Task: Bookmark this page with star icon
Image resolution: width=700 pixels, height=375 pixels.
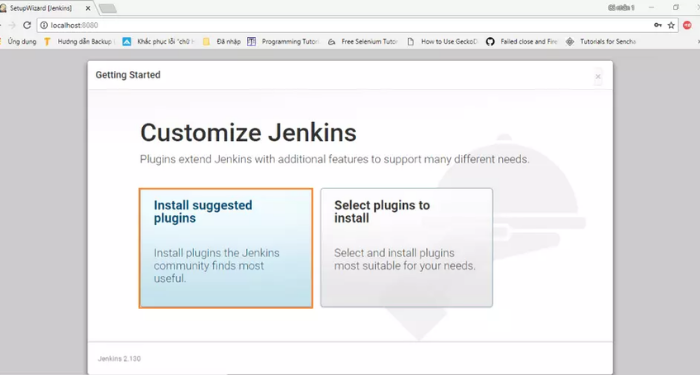Action: (671, 25)
